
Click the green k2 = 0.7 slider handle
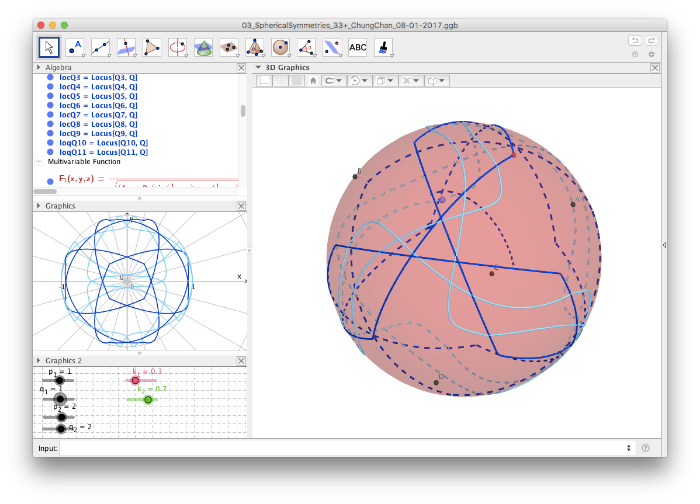[x=148, y=400]
